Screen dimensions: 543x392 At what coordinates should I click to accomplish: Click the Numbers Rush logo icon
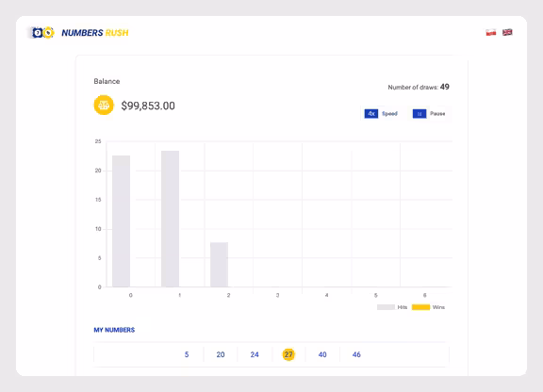click(42, 33)
